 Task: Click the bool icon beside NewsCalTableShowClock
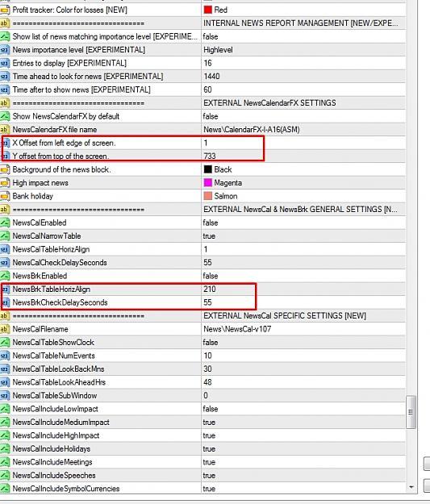coord(5,343)
